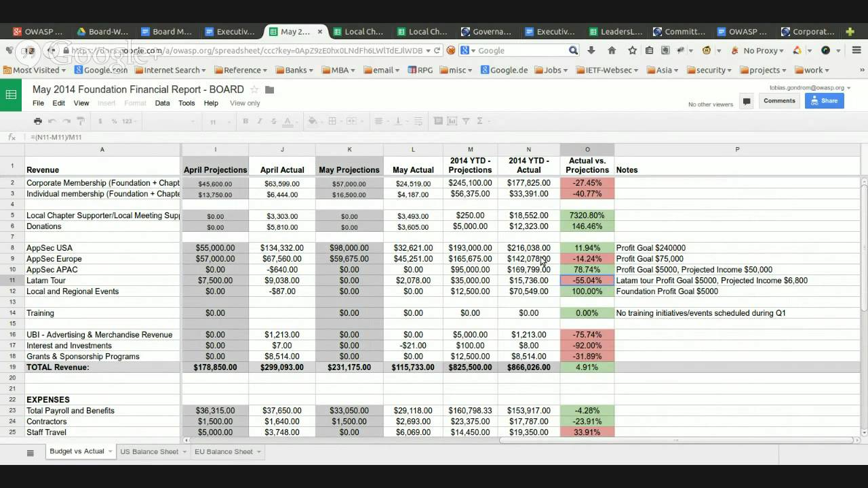Click the print icon in Sheets toolbar
868x488 pixels.
click(38, 121)
